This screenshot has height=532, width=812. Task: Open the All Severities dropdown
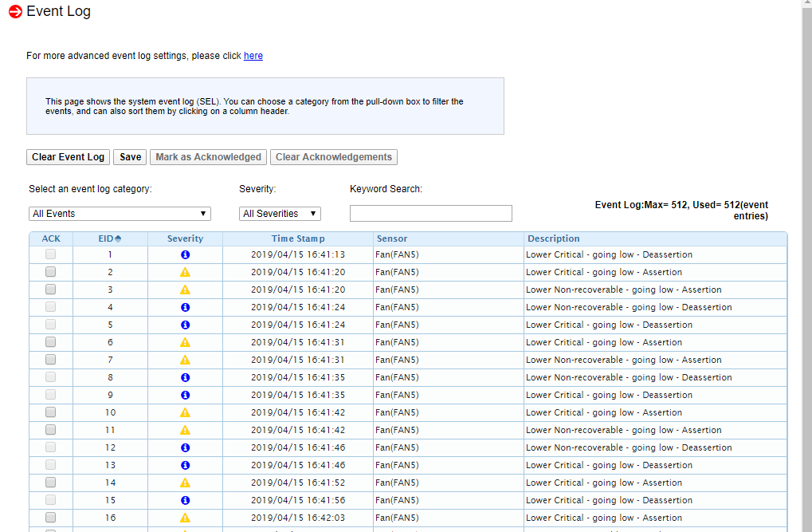click(280, 214)
